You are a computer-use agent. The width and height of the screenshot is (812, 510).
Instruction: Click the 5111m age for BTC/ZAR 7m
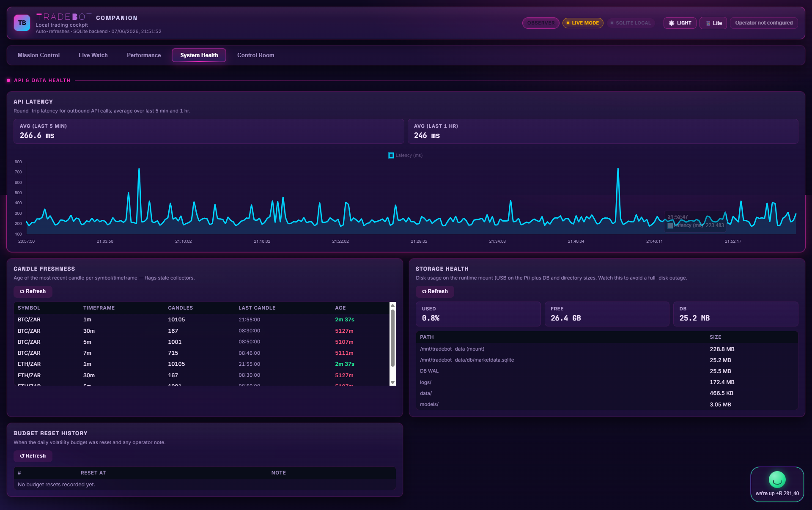[344, 353]
